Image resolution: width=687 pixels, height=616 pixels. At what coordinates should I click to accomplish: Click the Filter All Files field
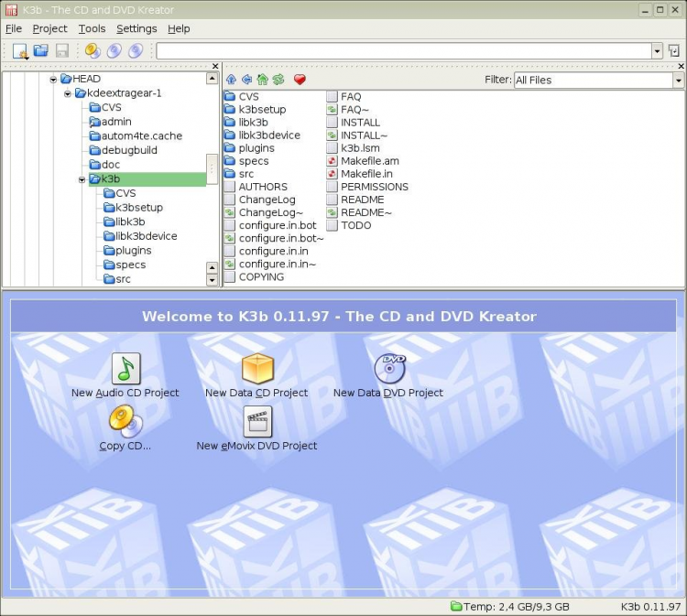coord(594,81)
